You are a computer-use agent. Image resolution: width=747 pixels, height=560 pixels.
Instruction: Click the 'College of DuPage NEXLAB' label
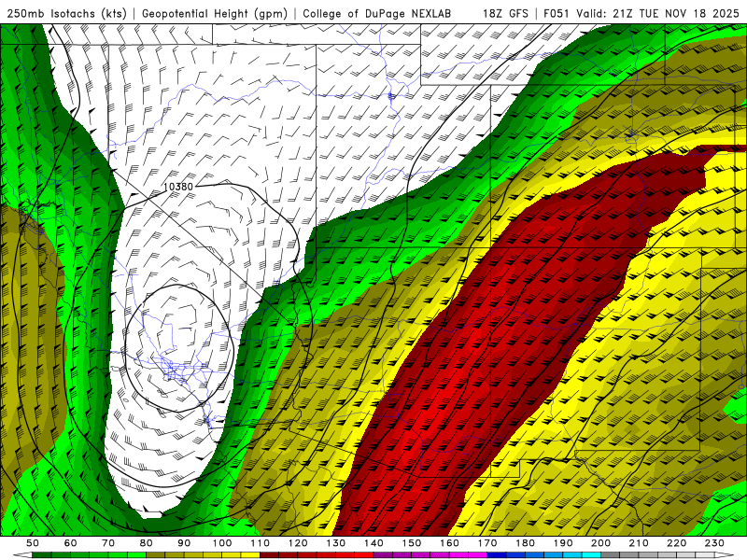[377, 13]
